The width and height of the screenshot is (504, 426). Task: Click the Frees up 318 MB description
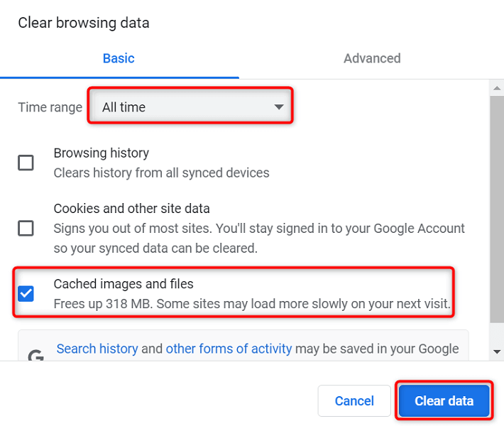click(252, 304)
